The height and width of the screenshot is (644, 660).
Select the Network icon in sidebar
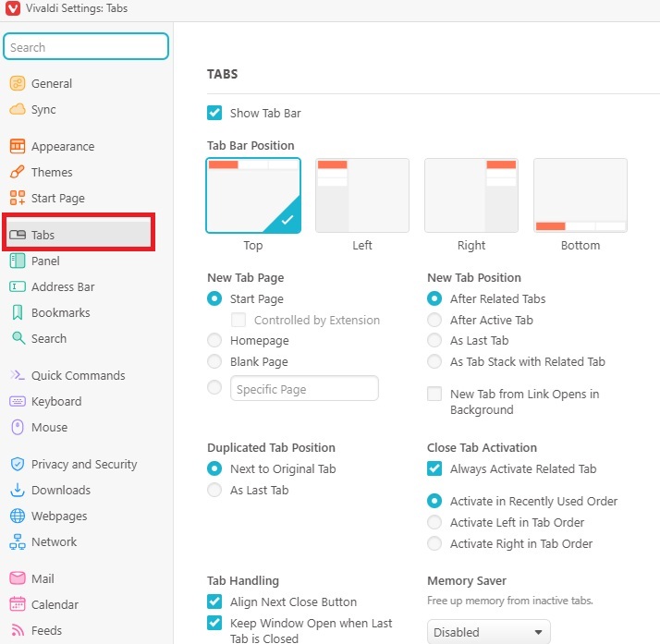[x=18, y=541]
